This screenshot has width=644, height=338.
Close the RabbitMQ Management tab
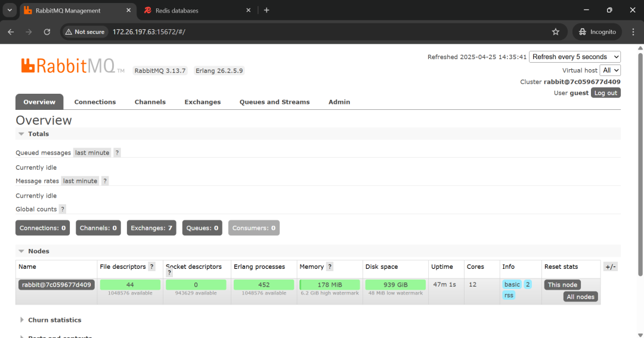coord(129,10)
